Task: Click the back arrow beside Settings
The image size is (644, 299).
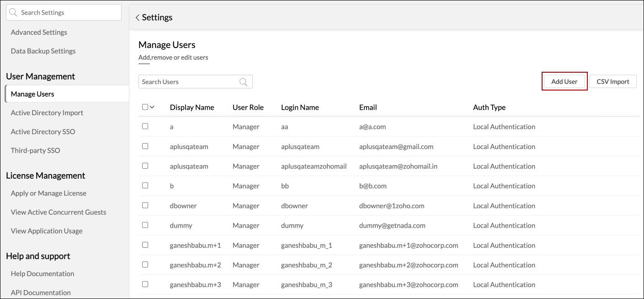Action: (x=137, y=18)
